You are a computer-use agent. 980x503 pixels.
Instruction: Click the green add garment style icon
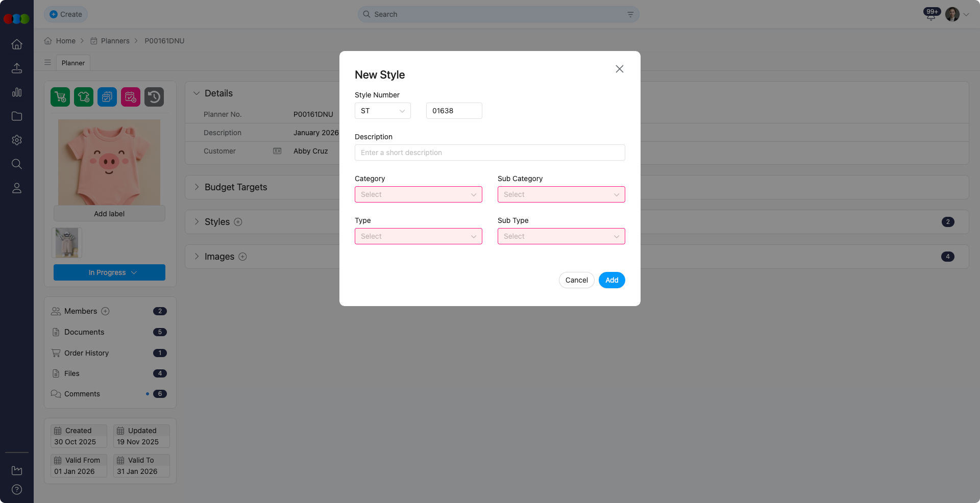point(83,96)
